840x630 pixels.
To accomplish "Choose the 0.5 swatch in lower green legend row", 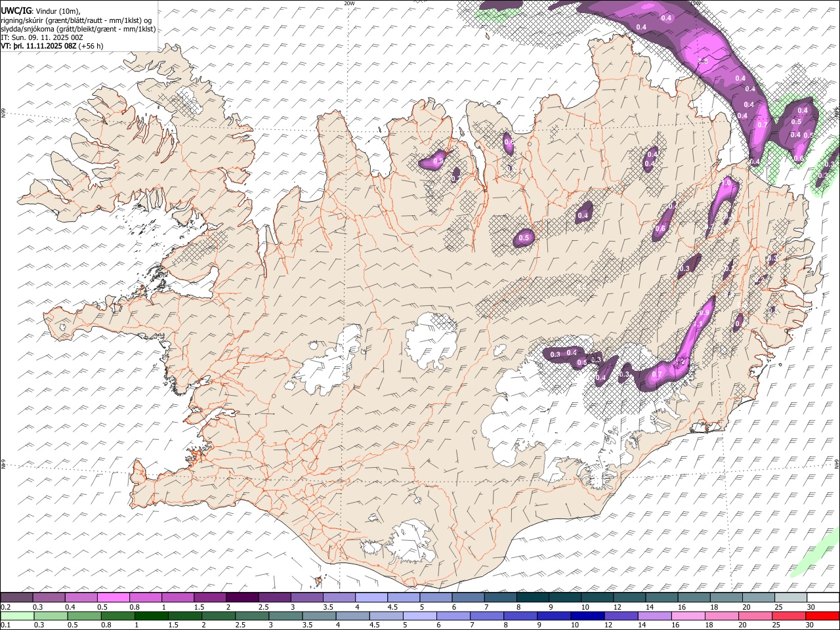I will [84, 616].
